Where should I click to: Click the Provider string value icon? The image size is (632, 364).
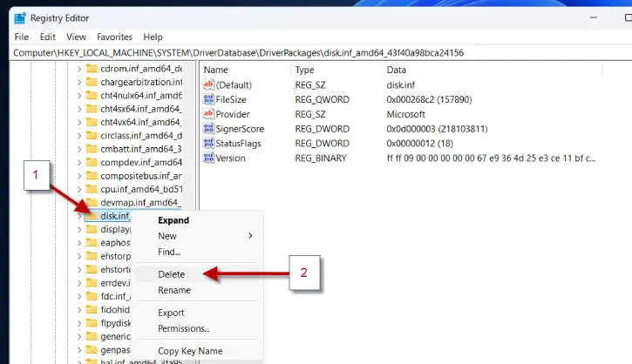pyautogui.click(x=208, y=114)
